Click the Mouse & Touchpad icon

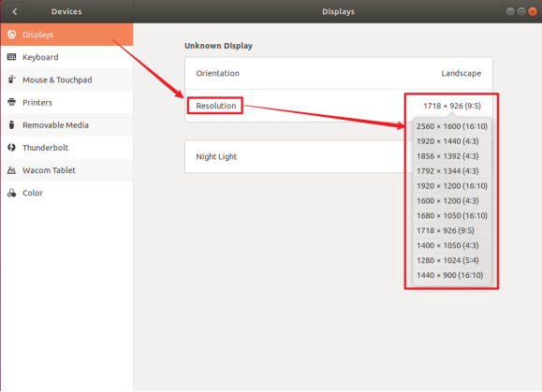coord(11,80)
